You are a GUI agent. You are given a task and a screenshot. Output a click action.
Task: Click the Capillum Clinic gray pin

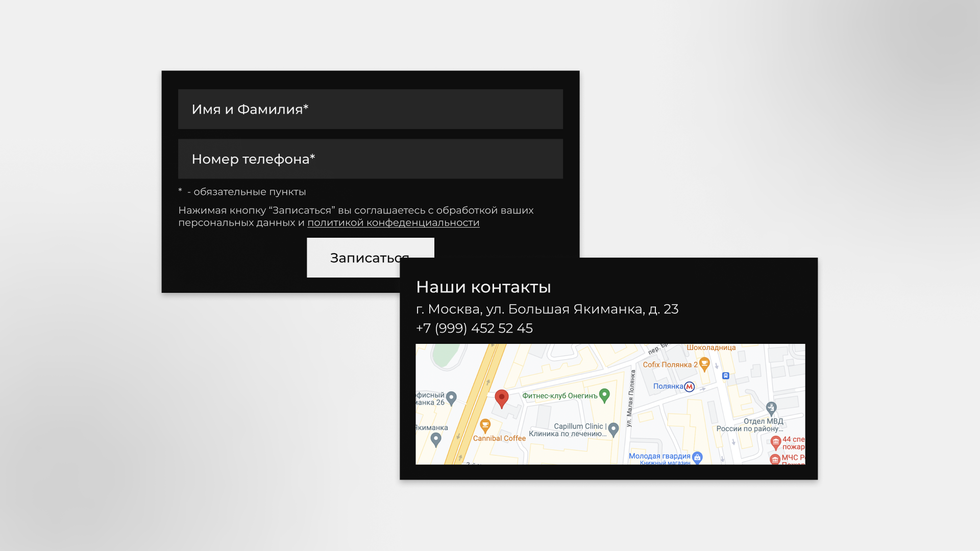click(614, 430)
